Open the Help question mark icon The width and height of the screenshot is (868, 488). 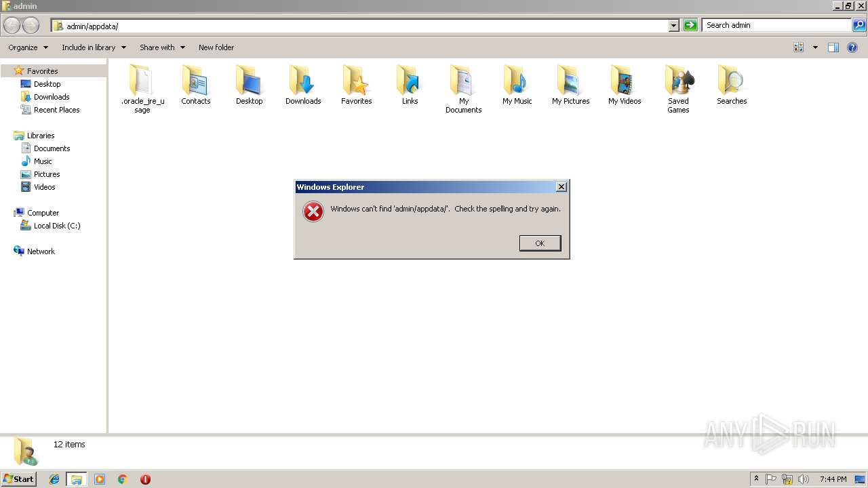852,47
